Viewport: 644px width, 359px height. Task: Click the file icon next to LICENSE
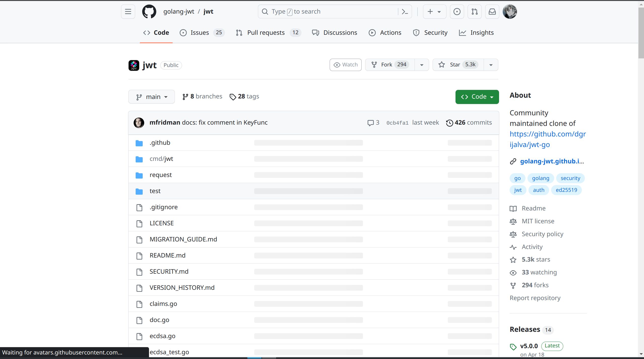click(x=139, y=224)
